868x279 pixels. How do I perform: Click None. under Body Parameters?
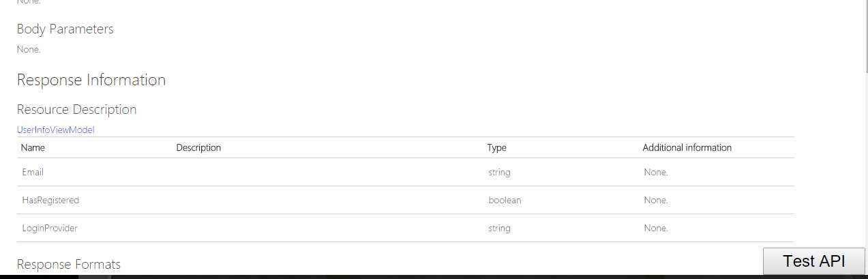[29, 49]
